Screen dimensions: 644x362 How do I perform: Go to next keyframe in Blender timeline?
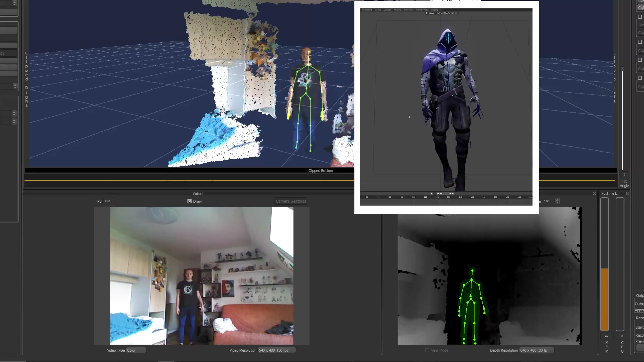click(450, 194)
